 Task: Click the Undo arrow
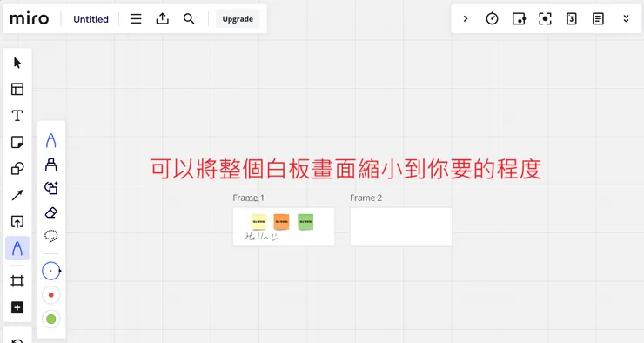[x=17, y=340]
